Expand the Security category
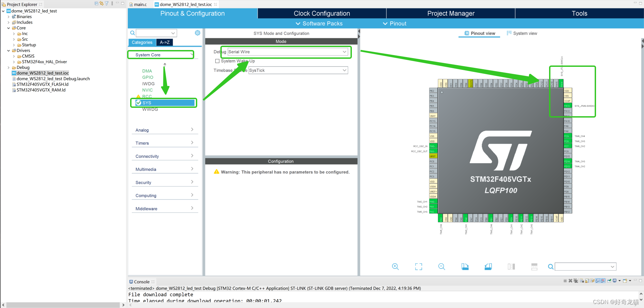The height and width of the screenshot is (308, 644). [x=165, y=182]
